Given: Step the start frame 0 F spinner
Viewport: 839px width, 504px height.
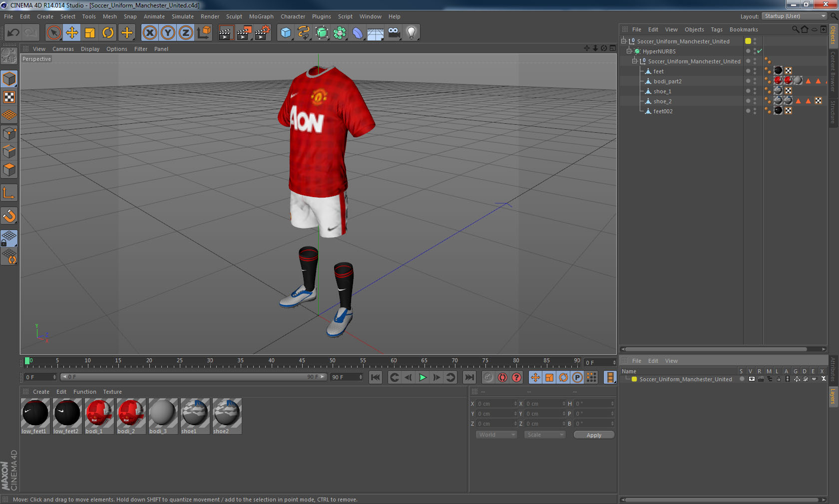Looking at the screenshot, I should (x=54, y=377).
